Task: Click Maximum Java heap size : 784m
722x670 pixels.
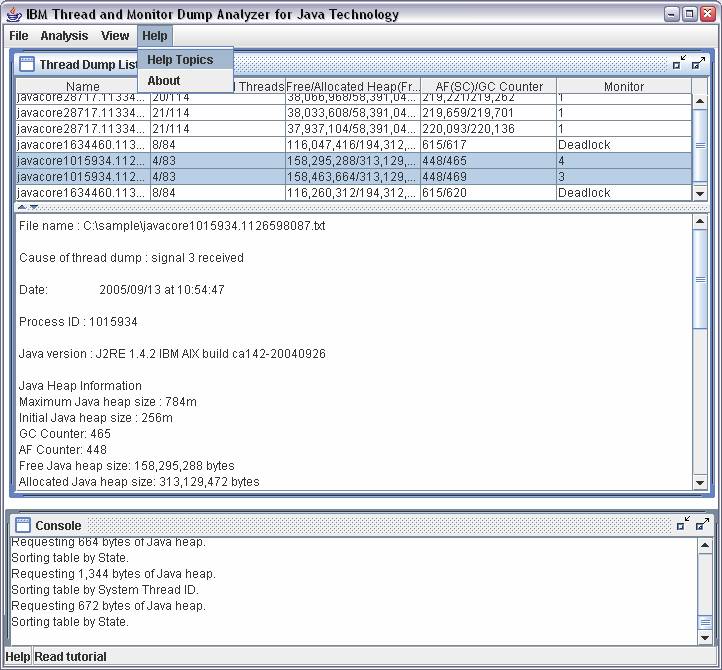Action: 108,402
